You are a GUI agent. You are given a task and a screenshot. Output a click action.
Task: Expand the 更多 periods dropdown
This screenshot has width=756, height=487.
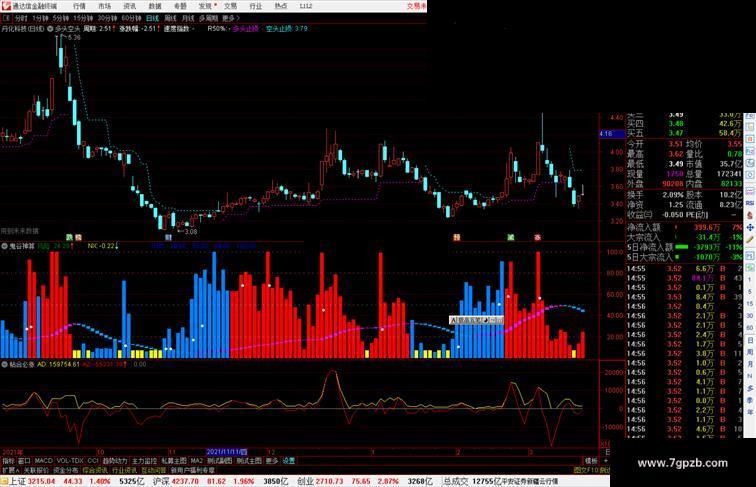click(230, 18)
